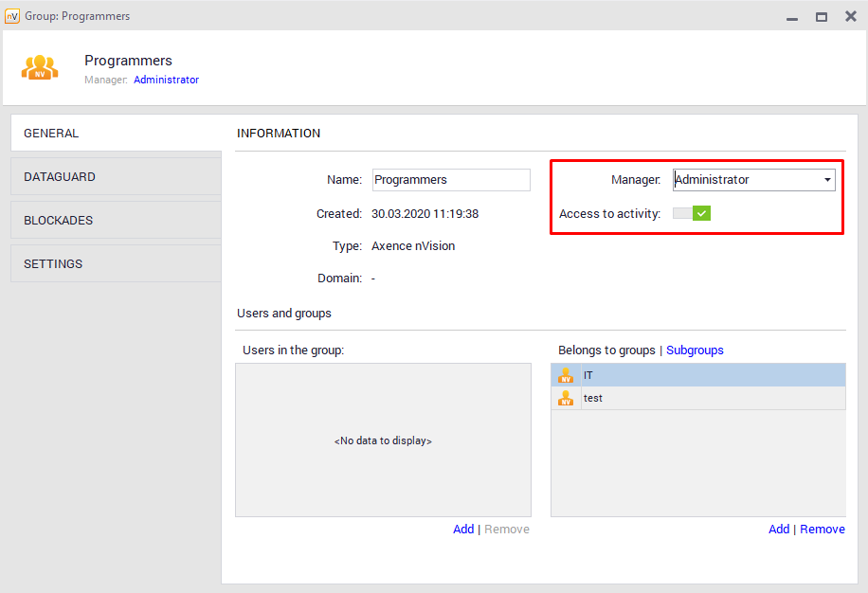Open the Administrator link under Programmers heading

coord(166,81)
